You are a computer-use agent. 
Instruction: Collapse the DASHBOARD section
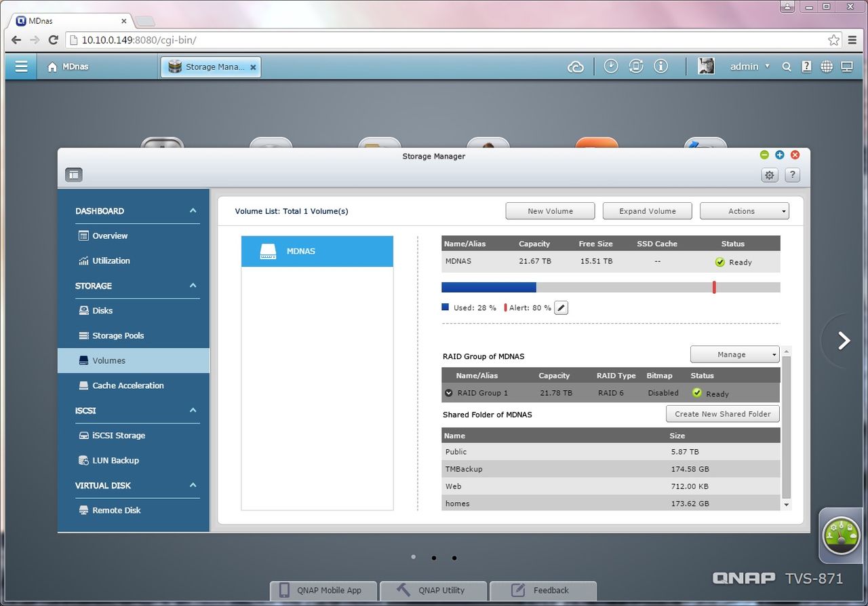pyautogui.click(x=193, y=211)
